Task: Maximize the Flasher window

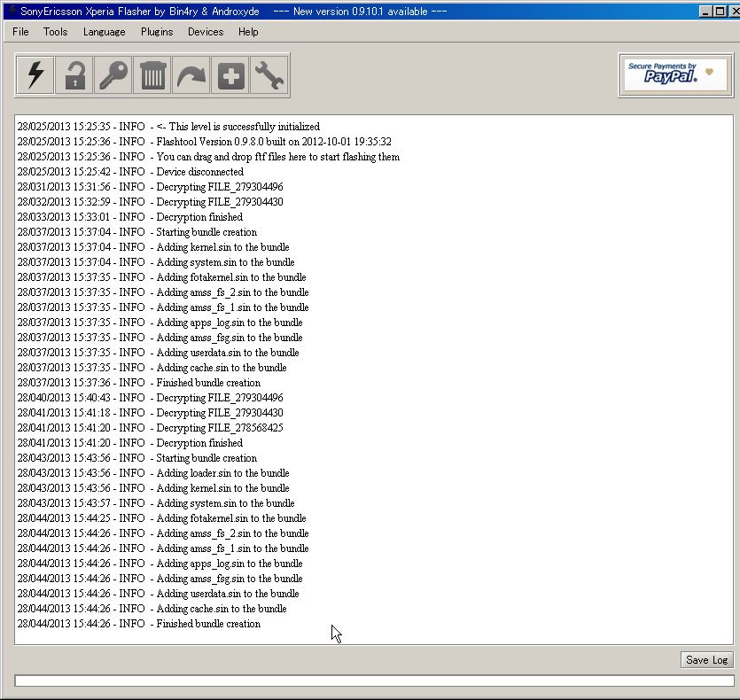Action: click(x=721, y=12)
